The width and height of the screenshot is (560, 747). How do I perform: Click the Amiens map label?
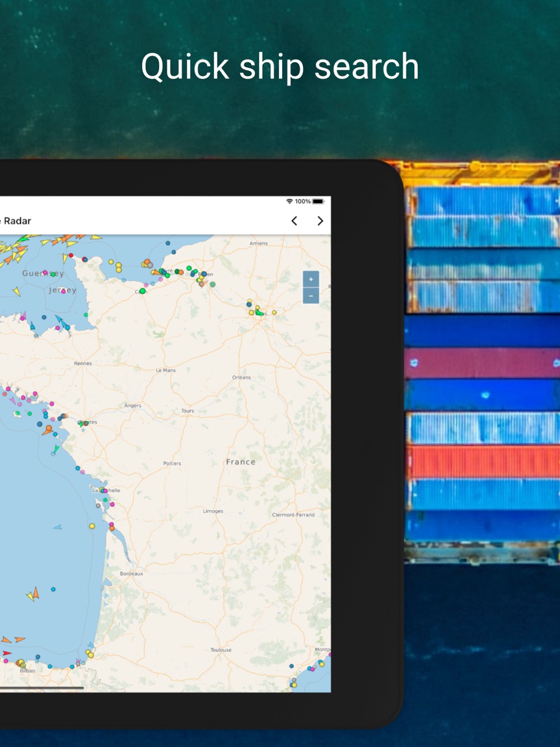coord(259,243)
